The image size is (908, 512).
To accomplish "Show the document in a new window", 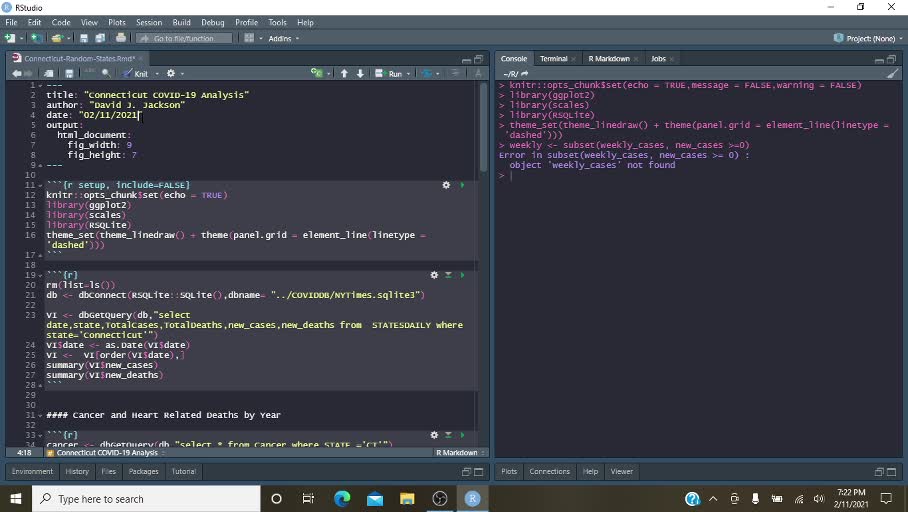I will click(49, 74).
